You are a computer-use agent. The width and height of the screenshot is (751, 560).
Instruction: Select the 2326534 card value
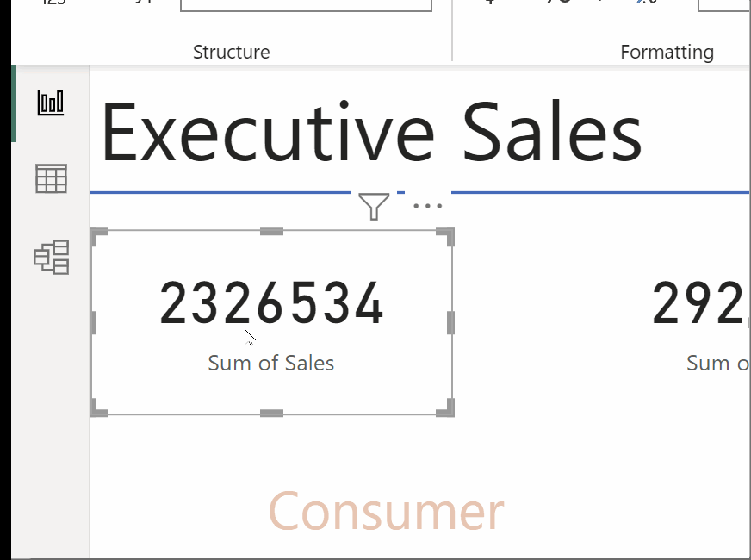271,304
